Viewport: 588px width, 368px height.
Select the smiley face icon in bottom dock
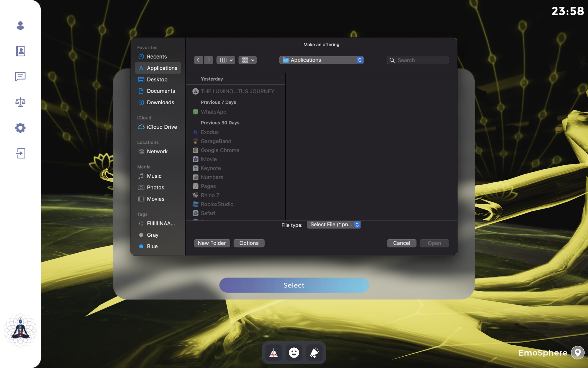click(x=294, y=353)
